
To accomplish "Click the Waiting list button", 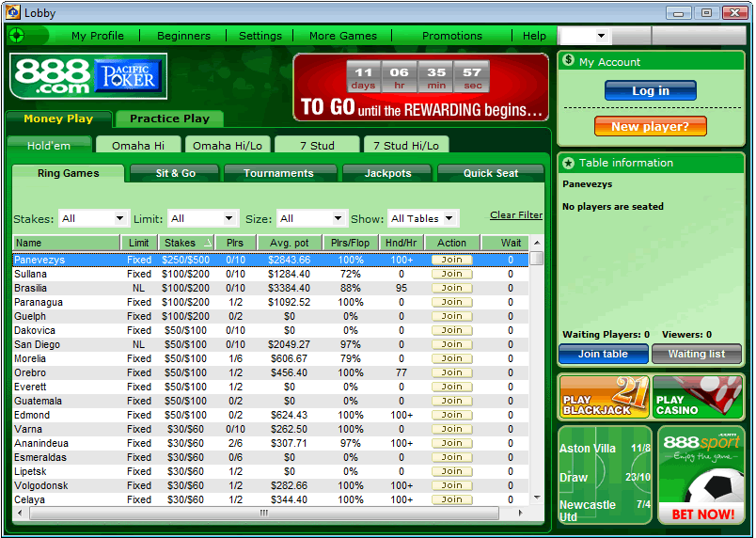I will (696, 354).
